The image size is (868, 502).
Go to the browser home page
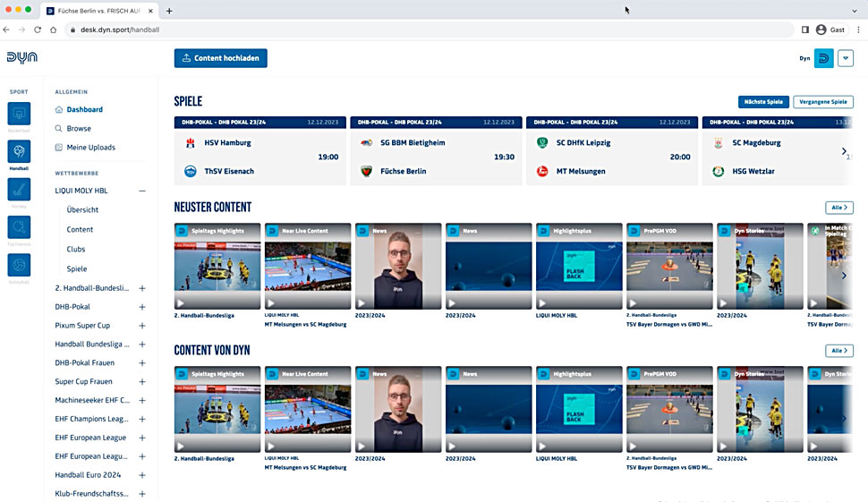point(53,30)
